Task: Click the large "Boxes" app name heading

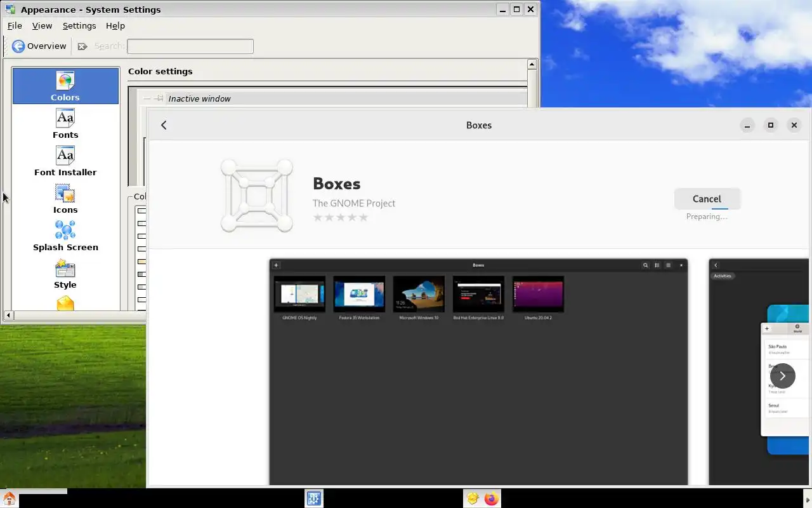Action: tap(337, 184)
